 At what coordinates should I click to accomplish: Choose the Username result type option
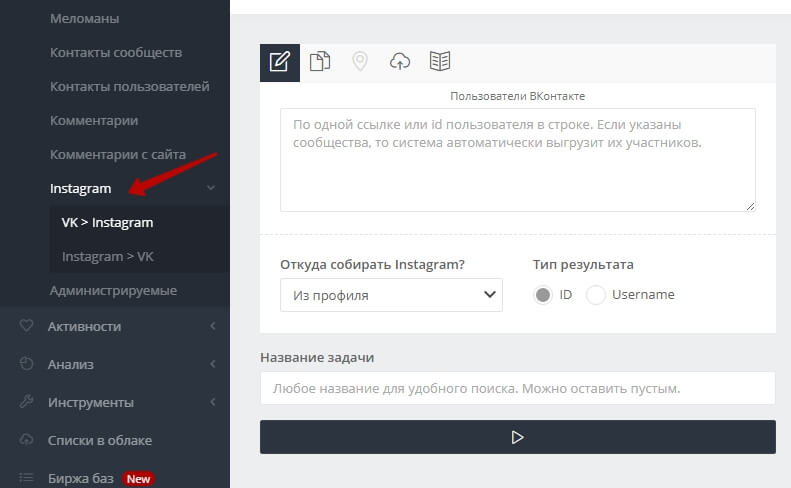[596, 295]
